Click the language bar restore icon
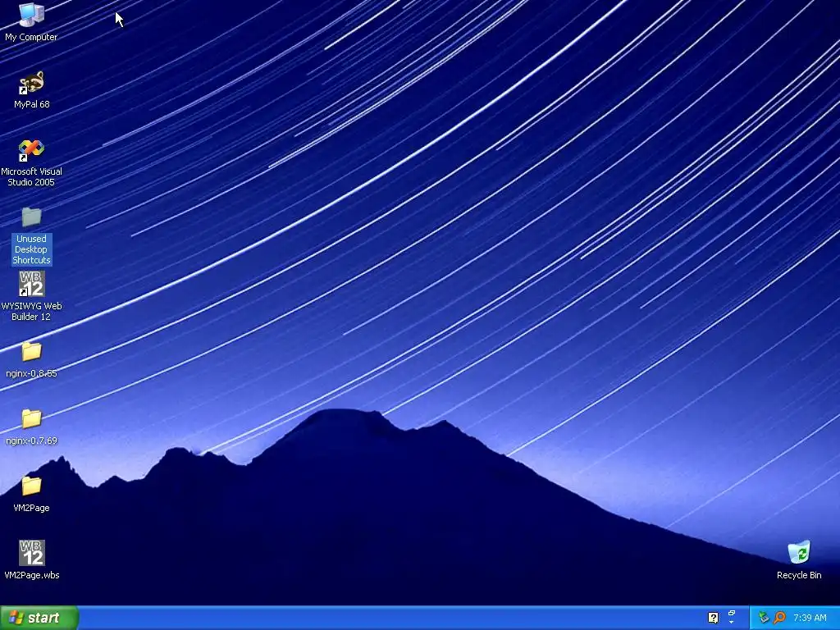This screenshot has height=630, width=840. (731, 613)
